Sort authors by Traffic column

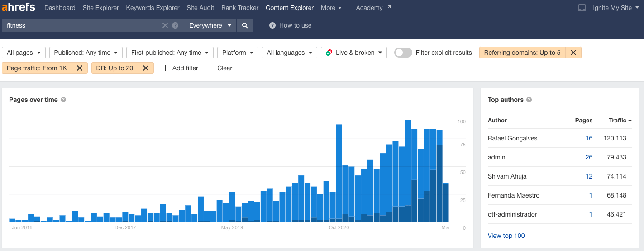(620, 121)
